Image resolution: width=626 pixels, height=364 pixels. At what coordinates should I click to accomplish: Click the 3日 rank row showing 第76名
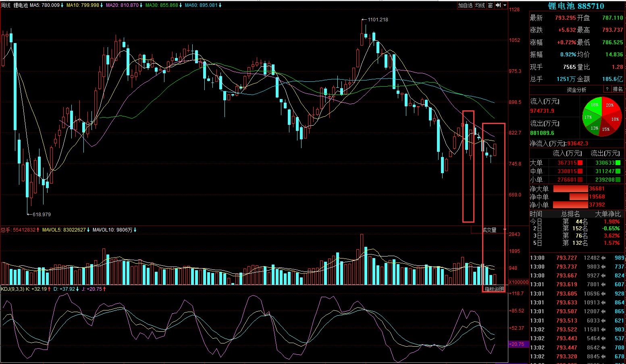coord(577,236)
